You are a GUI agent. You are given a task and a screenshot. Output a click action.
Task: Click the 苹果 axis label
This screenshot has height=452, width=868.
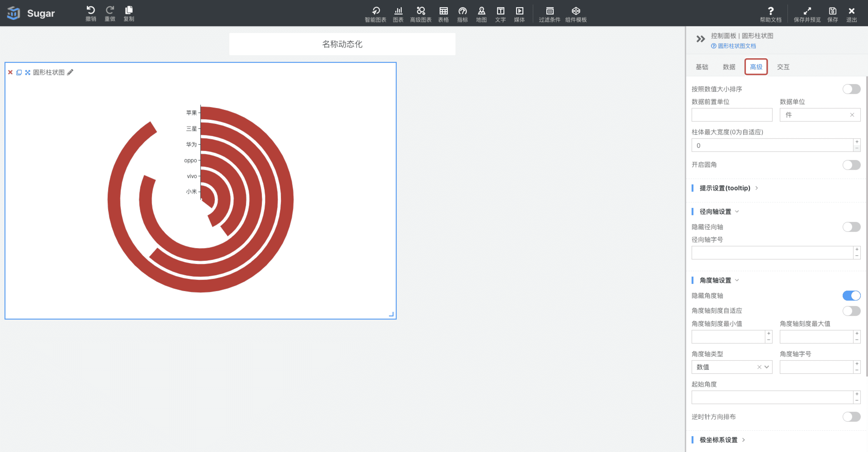tap(191, 113)
